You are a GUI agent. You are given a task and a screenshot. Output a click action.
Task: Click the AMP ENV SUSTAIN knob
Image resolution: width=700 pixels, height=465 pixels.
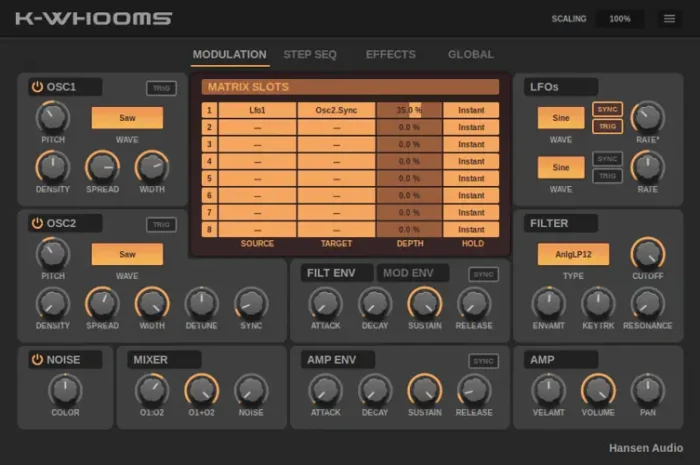pyautogui.click(x=425, y=390)
